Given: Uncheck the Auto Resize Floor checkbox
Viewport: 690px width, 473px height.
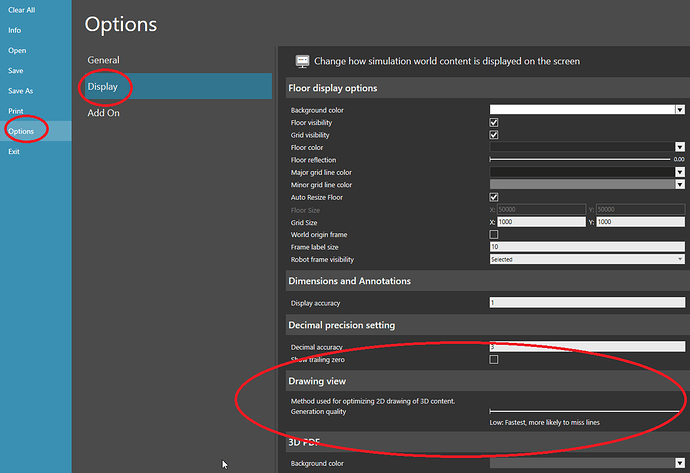Looking at the screenshot, I should (494, 197).
